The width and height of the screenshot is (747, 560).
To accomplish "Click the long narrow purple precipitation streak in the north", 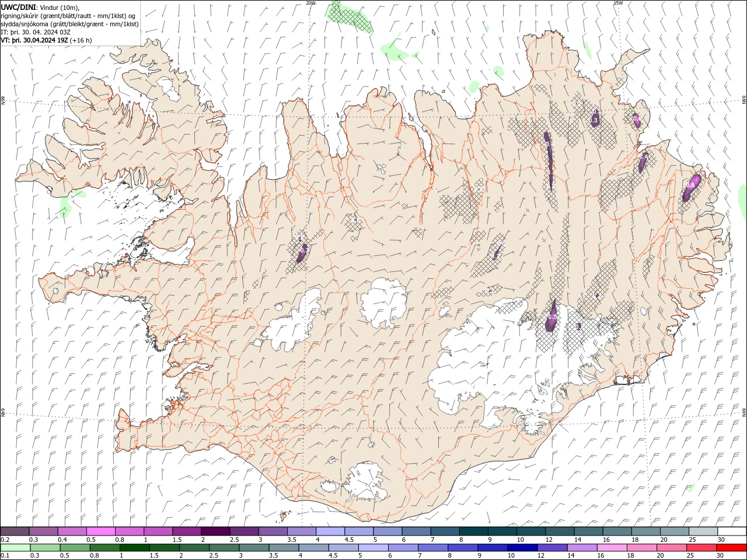I will click(549, 160).
